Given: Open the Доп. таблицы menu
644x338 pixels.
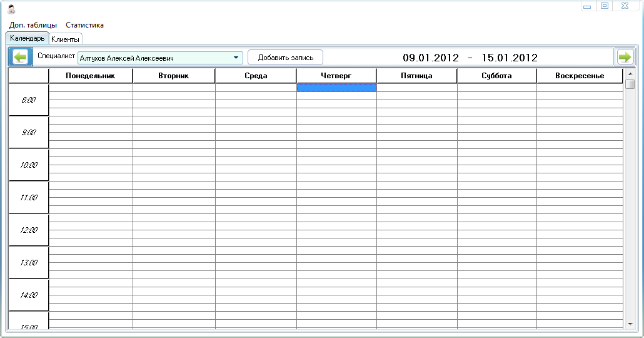Looking at the screenshot, I should click(x=33, y=25).
